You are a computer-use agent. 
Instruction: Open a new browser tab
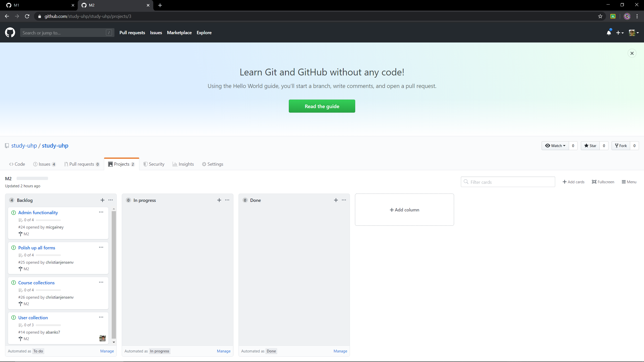(160, 5)
